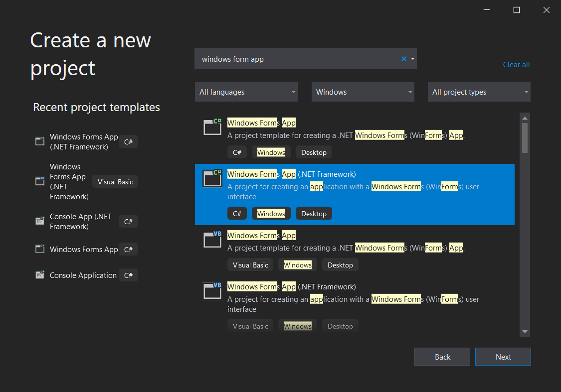Click the Back button
Screen dimensions: 561x392
tap(442, 357)
